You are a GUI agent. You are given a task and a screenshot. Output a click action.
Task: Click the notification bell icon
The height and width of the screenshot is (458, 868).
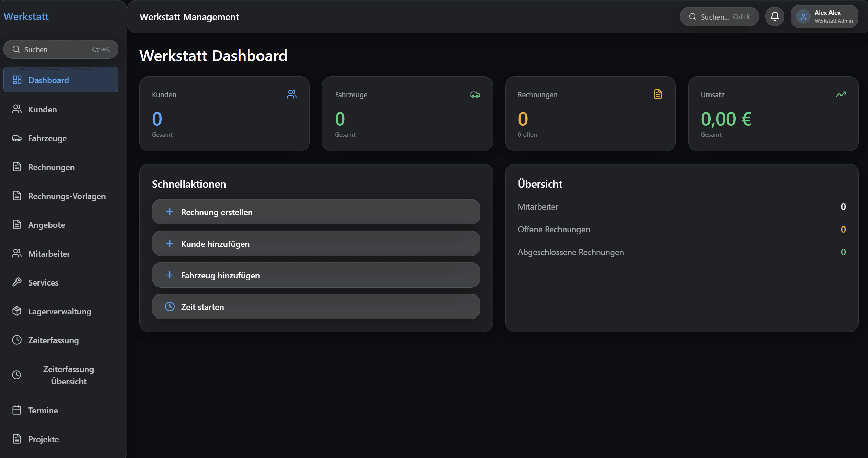[x=774, y=16]
